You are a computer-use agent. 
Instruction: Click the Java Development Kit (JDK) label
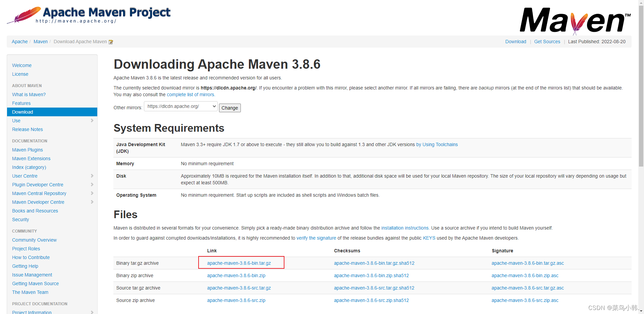pyautogui.click(x=141, y=148)
